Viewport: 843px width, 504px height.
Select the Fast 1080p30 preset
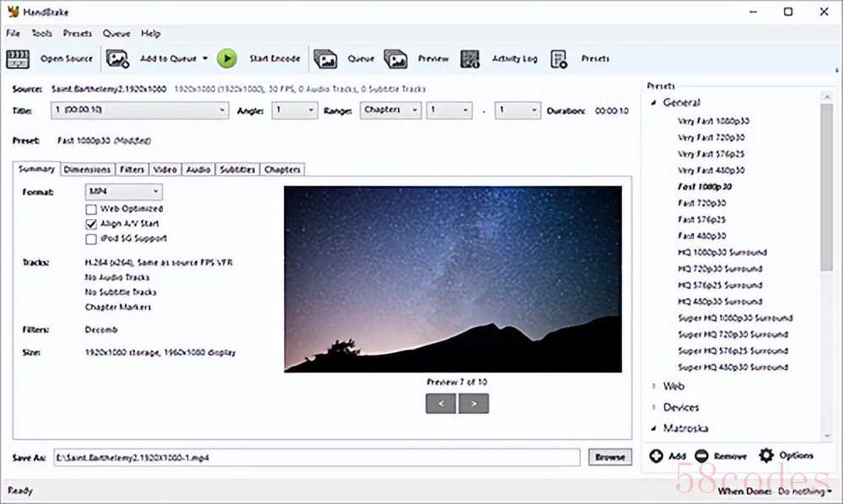click(x=705, y=187)
